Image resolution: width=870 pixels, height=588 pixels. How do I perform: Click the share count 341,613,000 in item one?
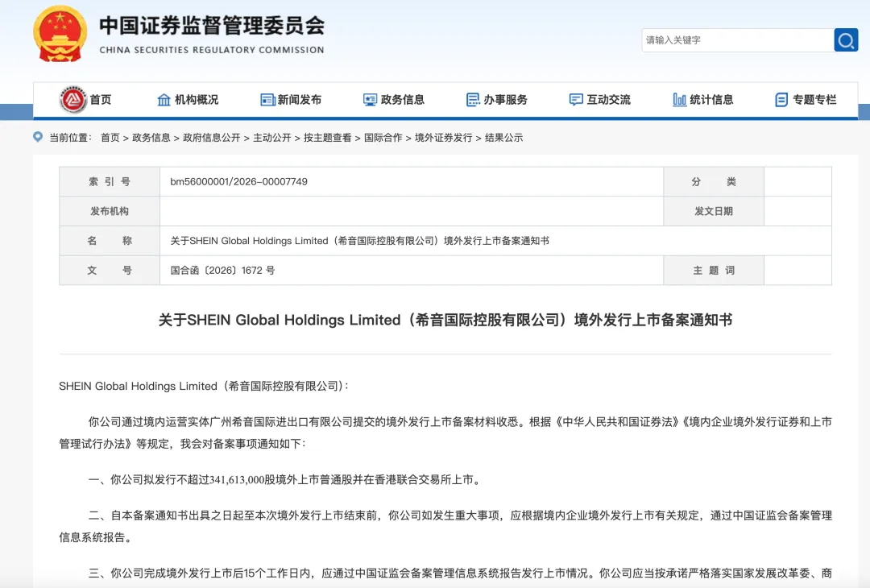coord(238,480)
